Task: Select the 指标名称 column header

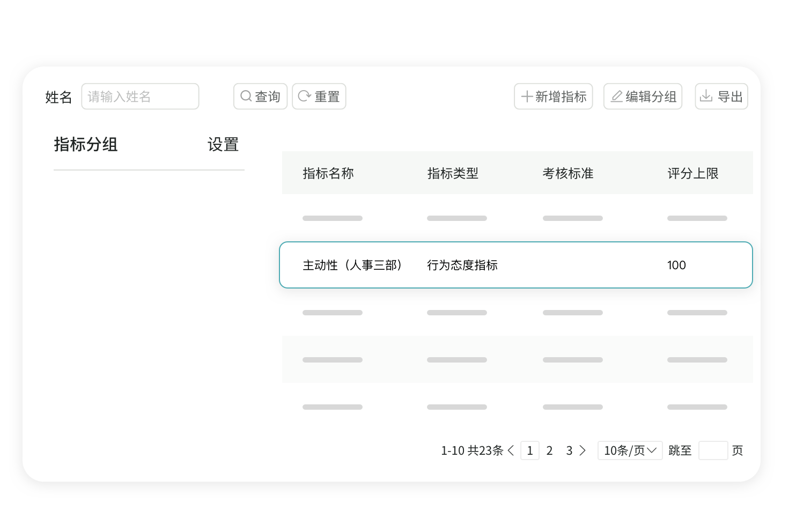Action: 328,173
